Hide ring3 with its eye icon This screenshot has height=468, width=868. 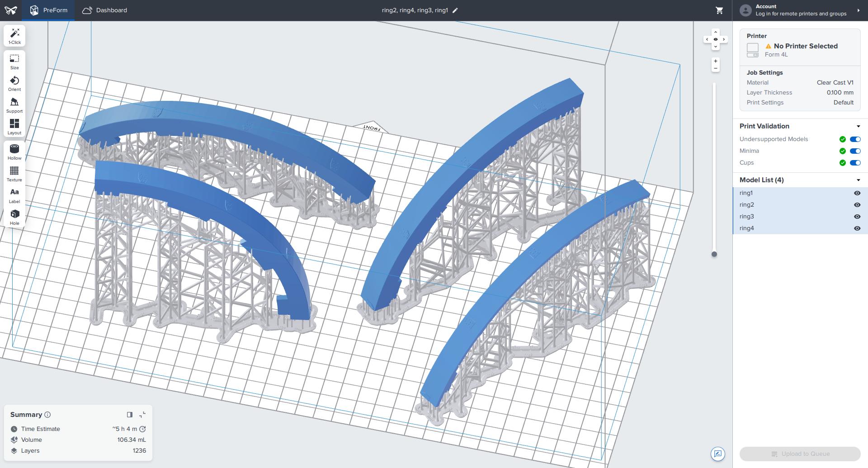(857, 217)
